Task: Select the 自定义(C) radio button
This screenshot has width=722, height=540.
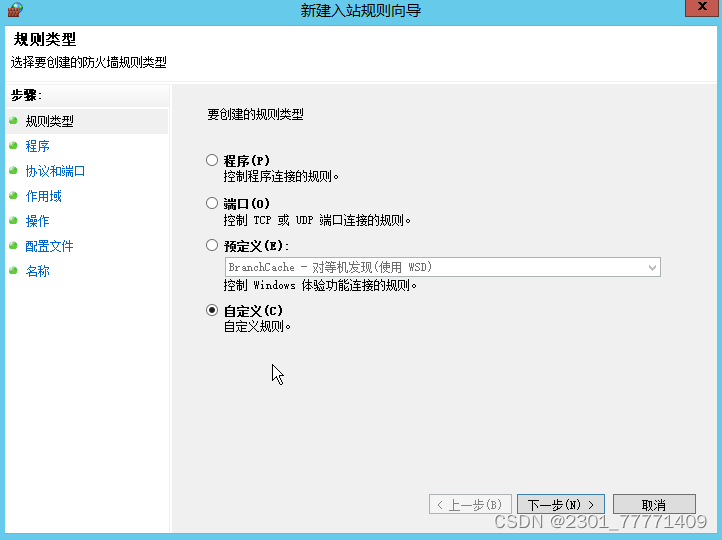Action: [212, 310]
